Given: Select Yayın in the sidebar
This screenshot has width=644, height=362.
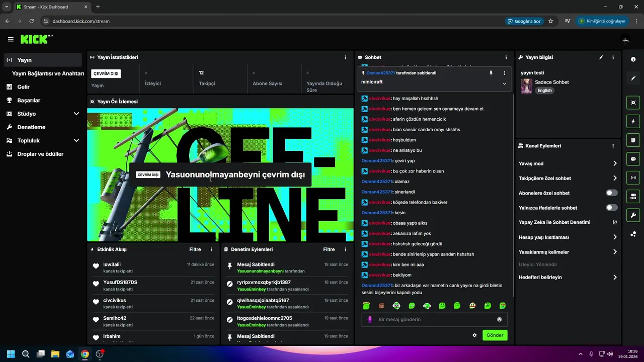Looking at the screenshot, I should (x=43, y=60).
